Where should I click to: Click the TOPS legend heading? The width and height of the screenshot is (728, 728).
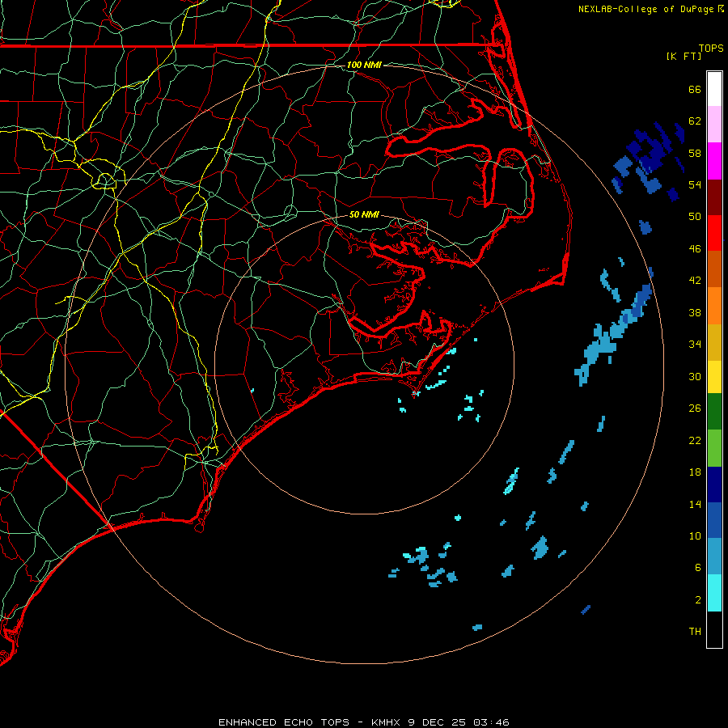[711, 48]
